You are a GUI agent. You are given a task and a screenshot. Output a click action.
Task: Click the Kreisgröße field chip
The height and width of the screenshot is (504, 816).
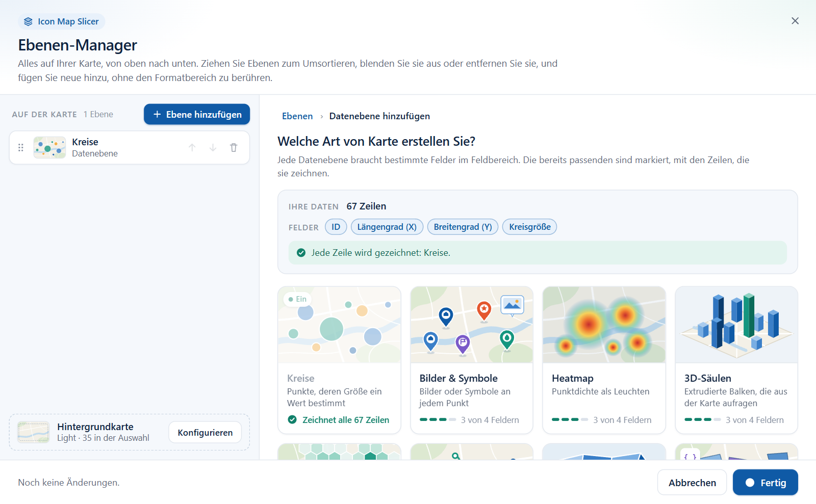(530, 227)
